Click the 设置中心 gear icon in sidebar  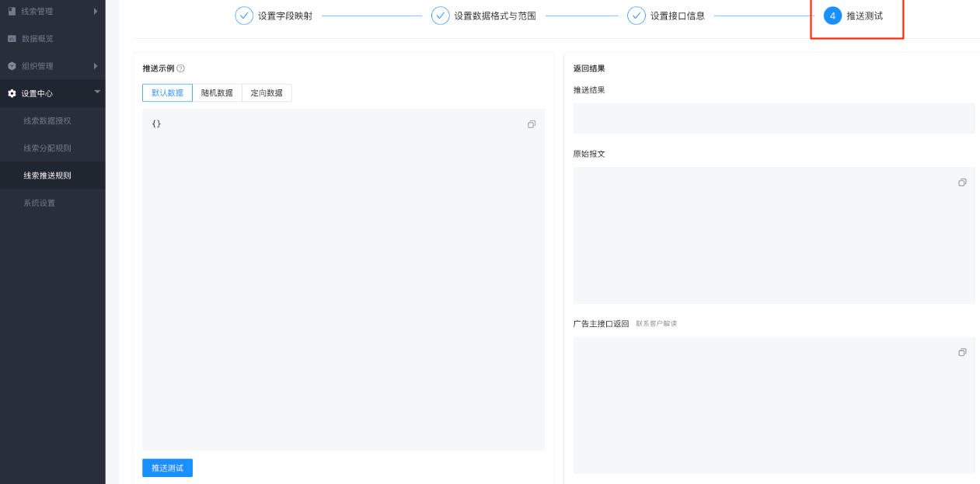11,93
